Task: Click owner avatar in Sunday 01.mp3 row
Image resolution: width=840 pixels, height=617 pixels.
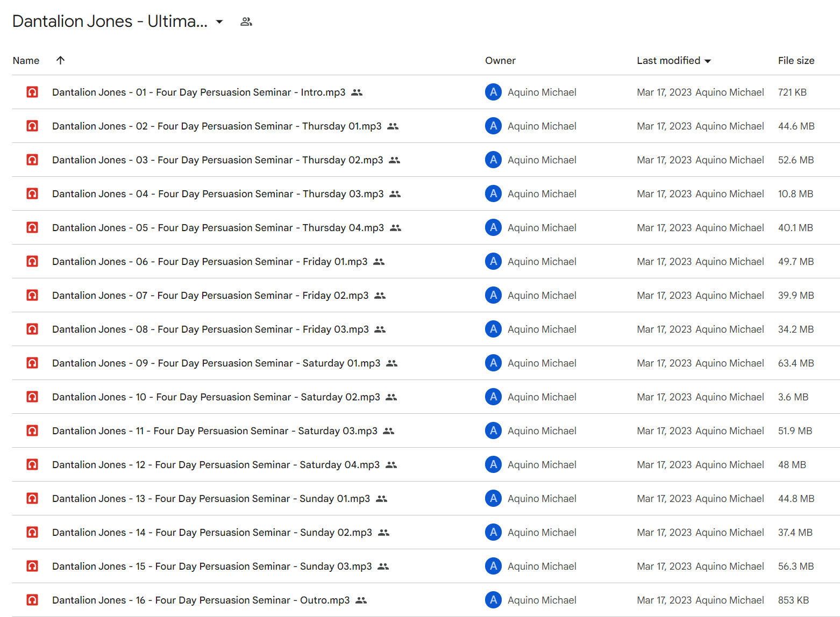Action: 493,498
